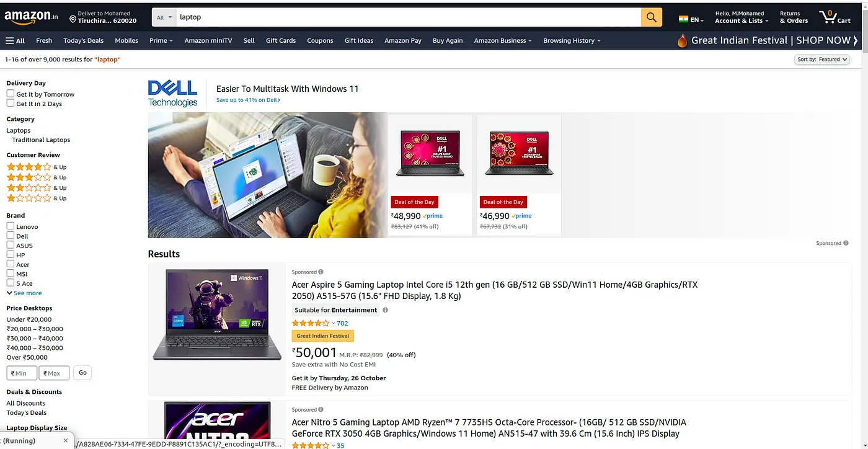Click prime badge on ₹46,990 Dell deal
The height and width of the screenshot is (449, 868).
tap(521, 216)
